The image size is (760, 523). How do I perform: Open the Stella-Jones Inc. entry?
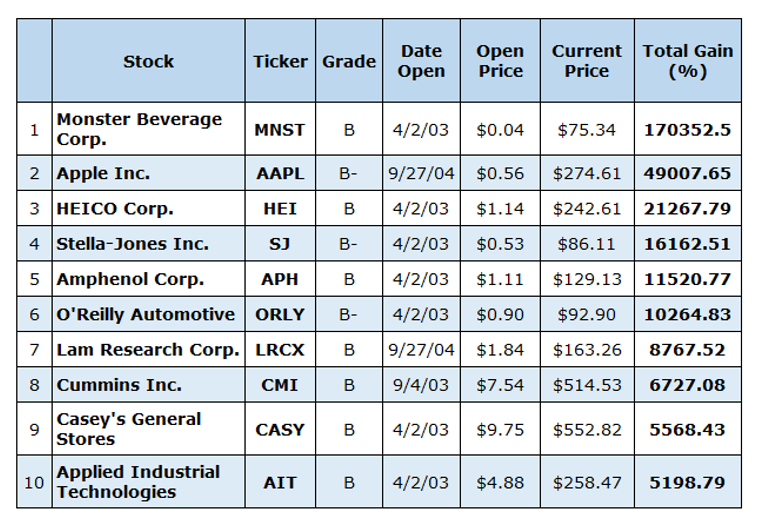132,244
